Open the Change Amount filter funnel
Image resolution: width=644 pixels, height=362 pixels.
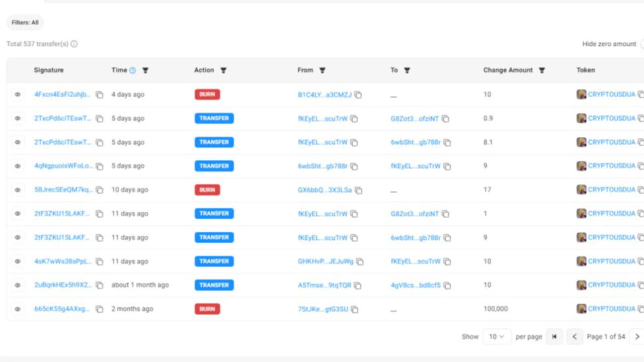(x=542, y=70)
